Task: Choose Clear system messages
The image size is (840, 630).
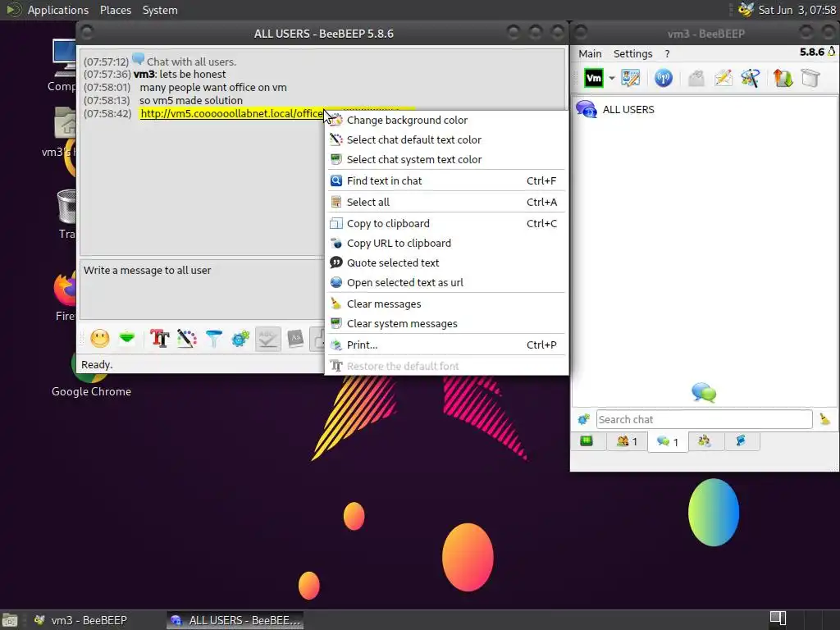Action: coord(445,323)
